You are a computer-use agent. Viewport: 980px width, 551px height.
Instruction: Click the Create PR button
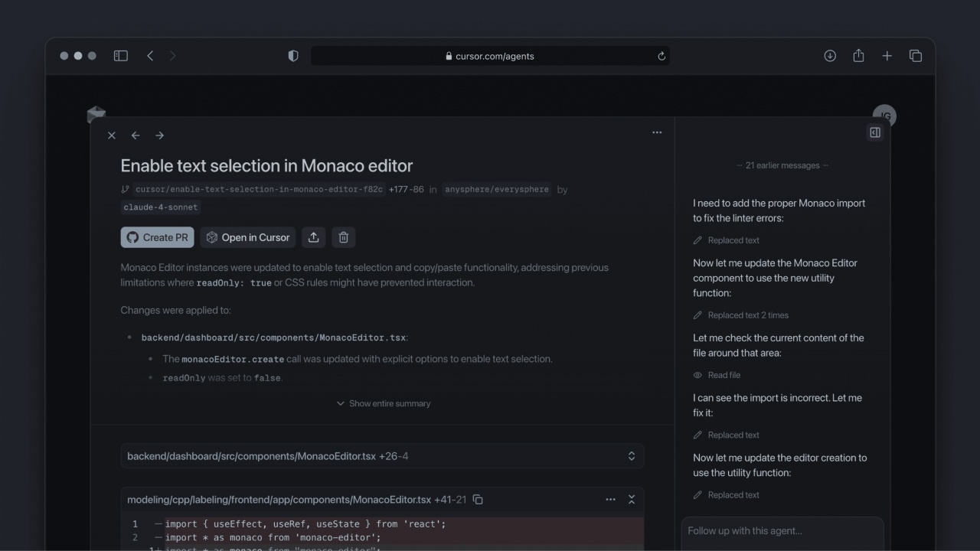click(157, 237)
